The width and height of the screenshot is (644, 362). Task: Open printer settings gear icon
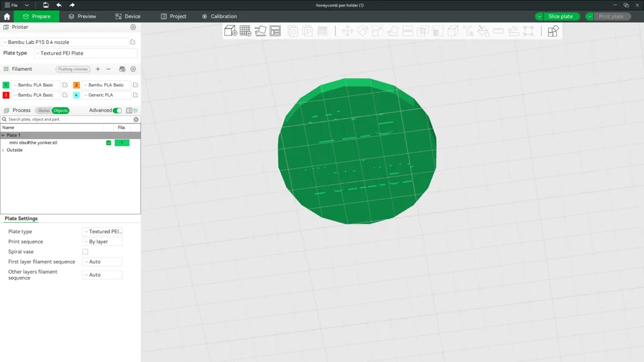[x=133, y=27]
